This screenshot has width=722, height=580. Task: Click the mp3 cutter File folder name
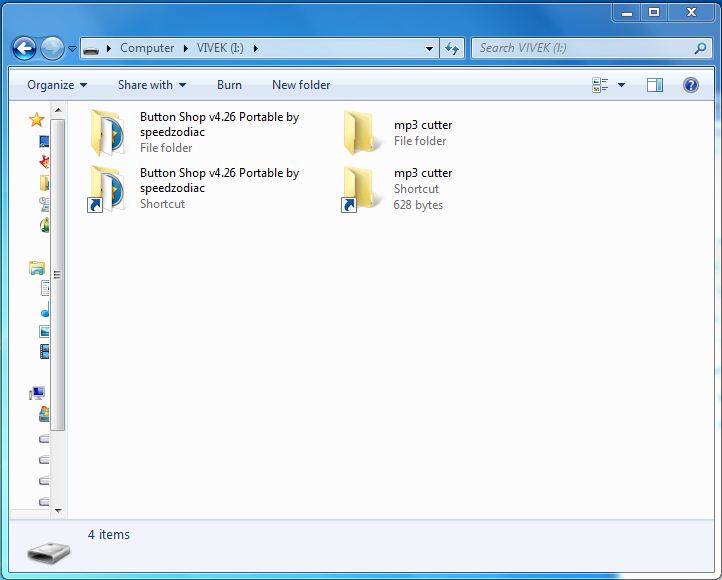coord(423,125)
